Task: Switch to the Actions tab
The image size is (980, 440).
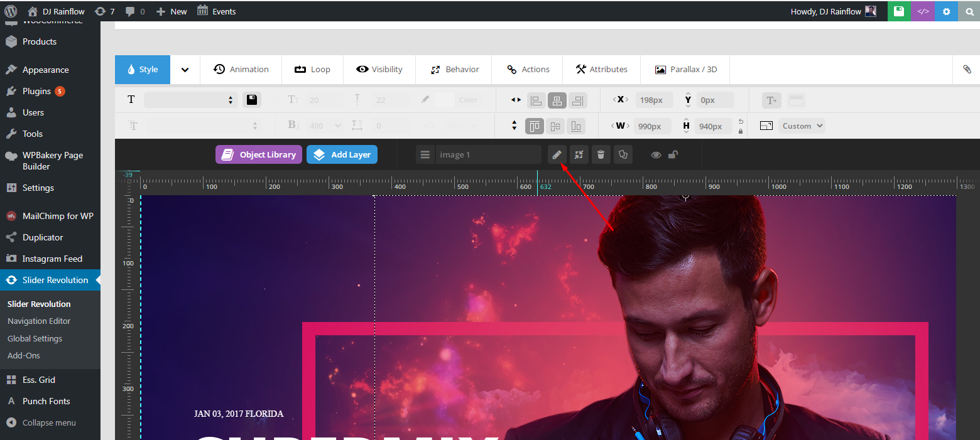Action: (528, 69)
